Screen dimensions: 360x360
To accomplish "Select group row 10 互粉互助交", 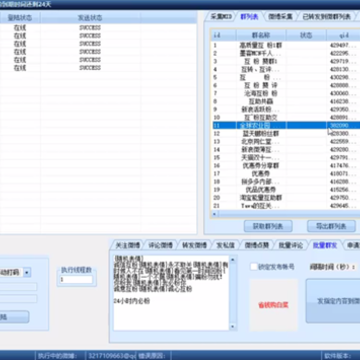I will (x=286, y=117).
